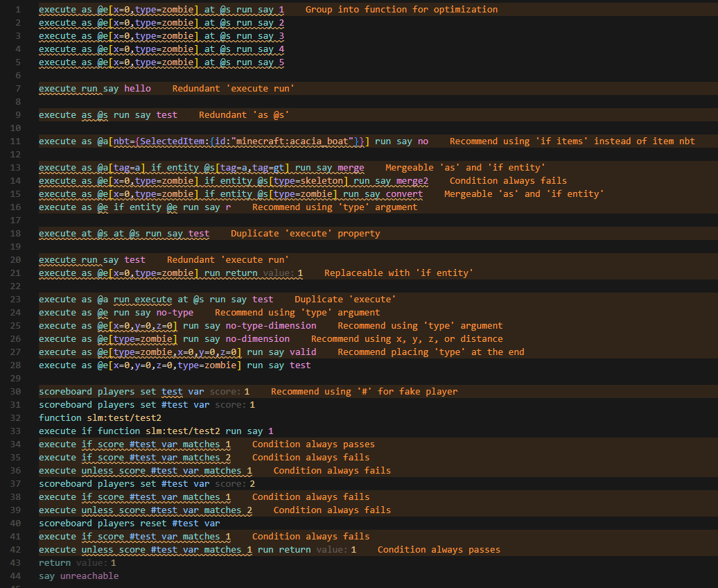This screenshot has width=718, height=588.
Task: Click 'tag=a,tag=gt' selector on line 13
Action: tap(252, 168)
